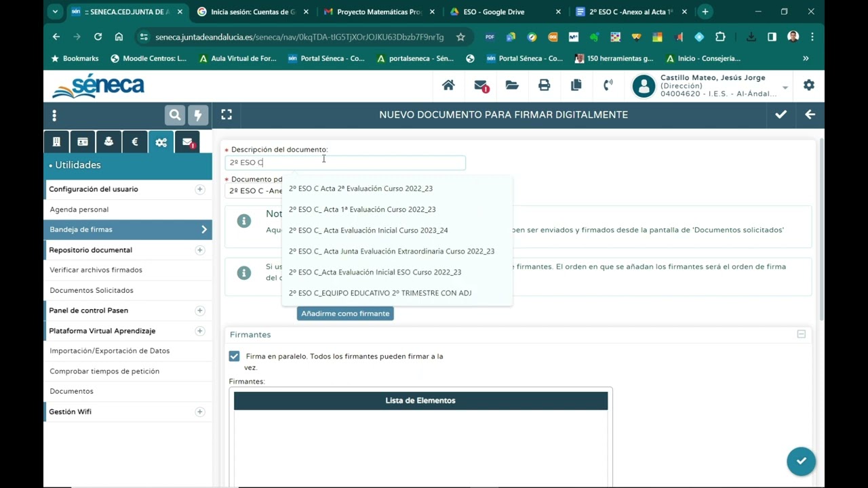Reload the page in Chrome
The image size is (868, 488).
[x=98, y=37]
